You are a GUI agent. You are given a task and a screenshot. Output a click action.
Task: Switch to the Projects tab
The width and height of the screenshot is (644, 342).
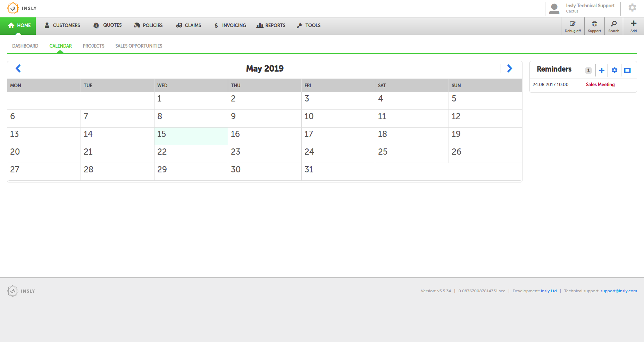[x=93, y=46]
